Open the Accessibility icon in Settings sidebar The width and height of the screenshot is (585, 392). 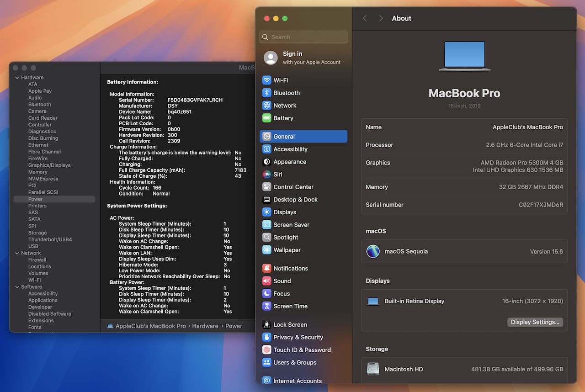coord(267,149)
